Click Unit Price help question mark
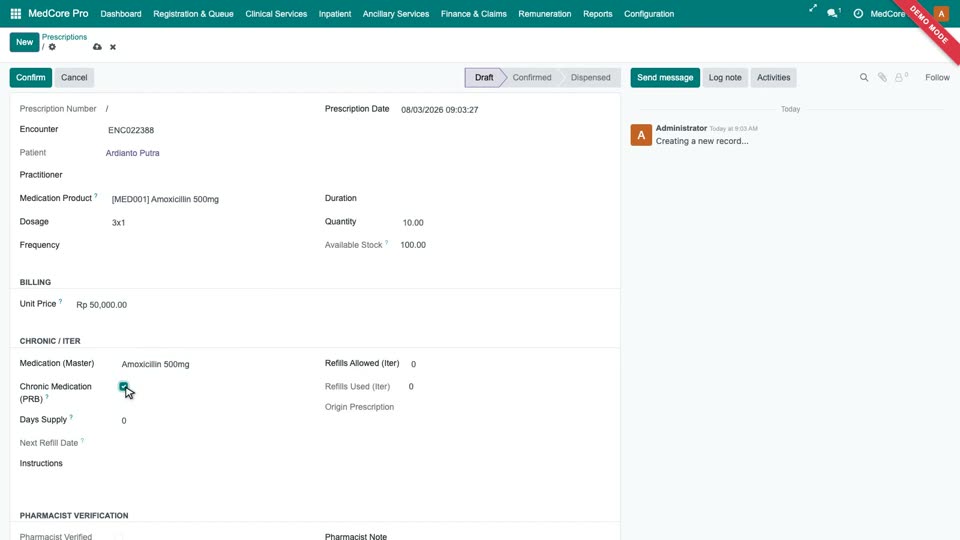Viewport: 960px width, 540px height. (60, 301)
